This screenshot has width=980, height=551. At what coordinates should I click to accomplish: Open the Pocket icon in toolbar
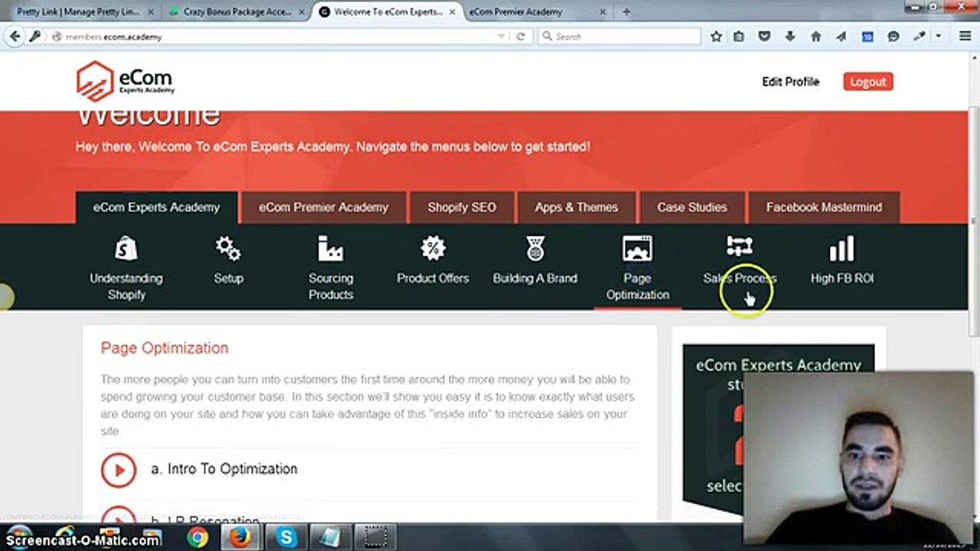pos(764,36)
